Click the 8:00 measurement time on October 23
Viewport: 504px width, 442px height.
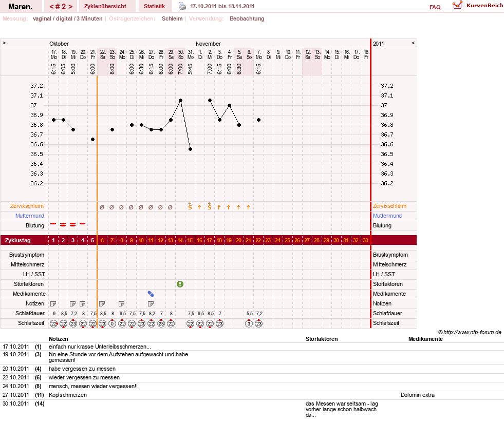pos(112,69)
